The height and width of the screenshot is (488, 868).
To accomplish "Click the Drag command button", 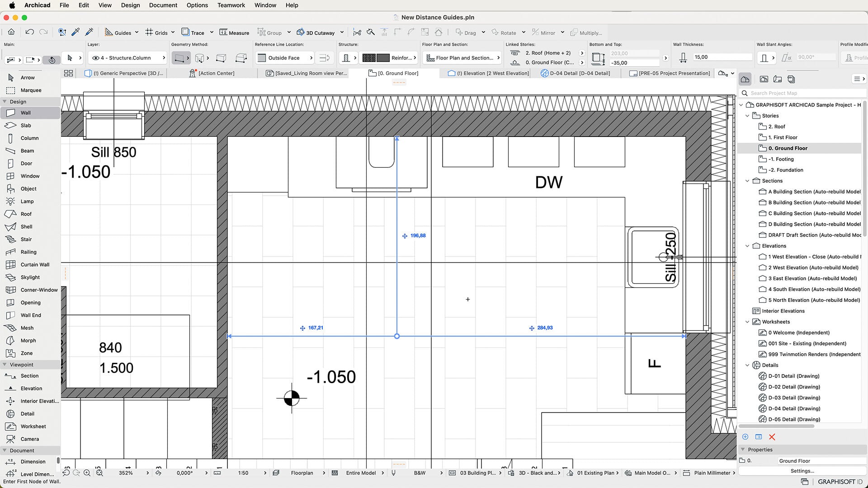I will click(x=466, y=33).
